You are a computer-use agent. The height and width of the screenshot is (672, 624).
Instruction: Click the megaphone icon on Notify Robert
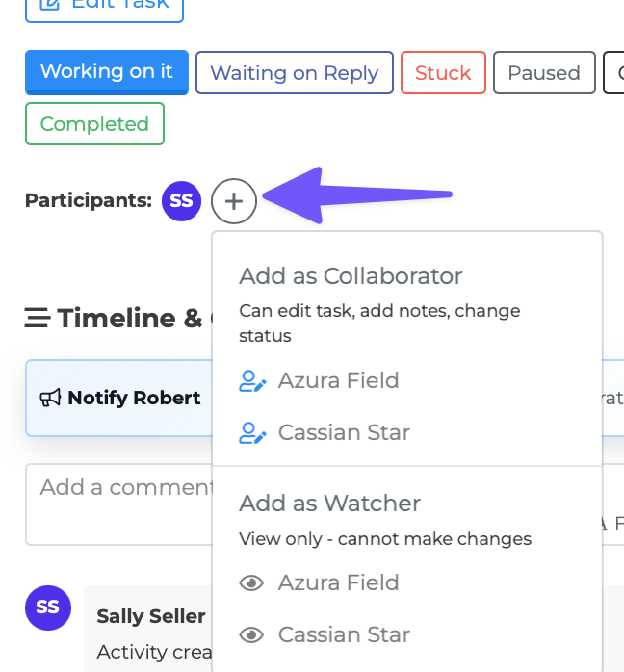(x=50, y=398)
